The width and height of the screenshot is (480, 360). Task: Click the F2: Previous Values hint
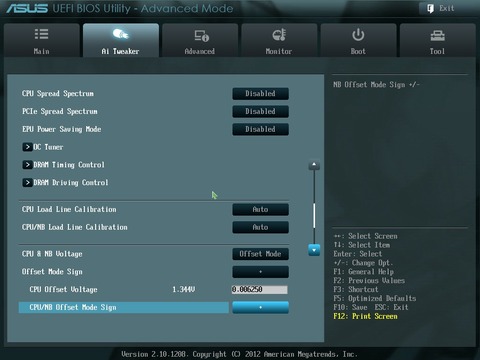pyautogui.click(x=369, y=280)
